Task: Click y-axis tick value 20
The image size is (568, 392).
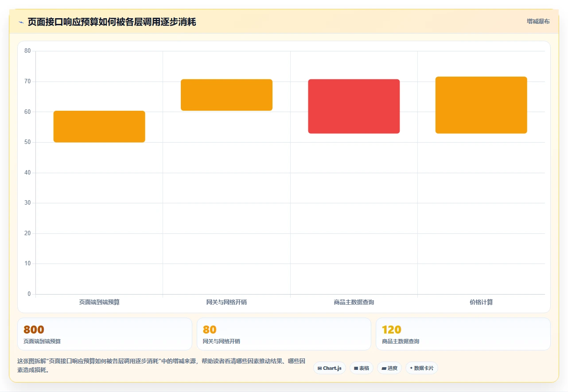Action: click(27, 233)
